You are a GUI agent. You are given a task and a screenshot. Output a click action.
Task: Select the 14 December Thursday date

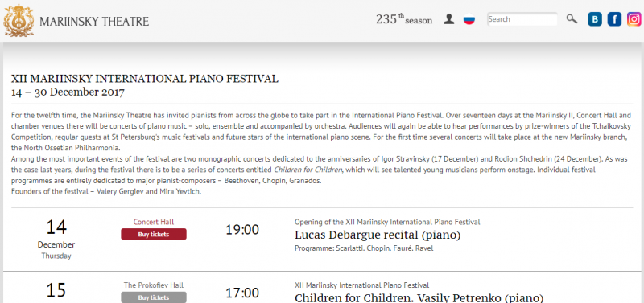point(56,239)
